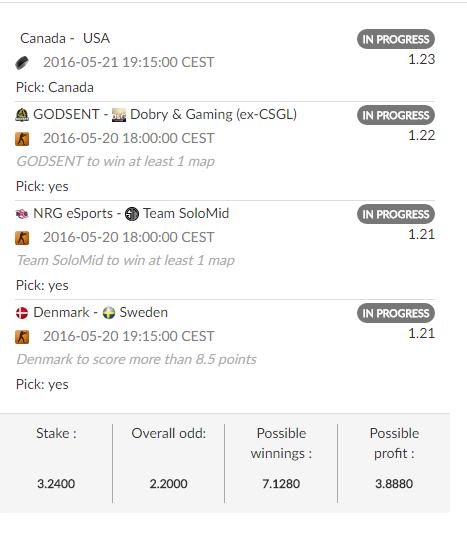This screenshot has height=541, width=467.
Task: Click the IN PROGRESS badge for the GODSENT match
Action: (396, 115)
